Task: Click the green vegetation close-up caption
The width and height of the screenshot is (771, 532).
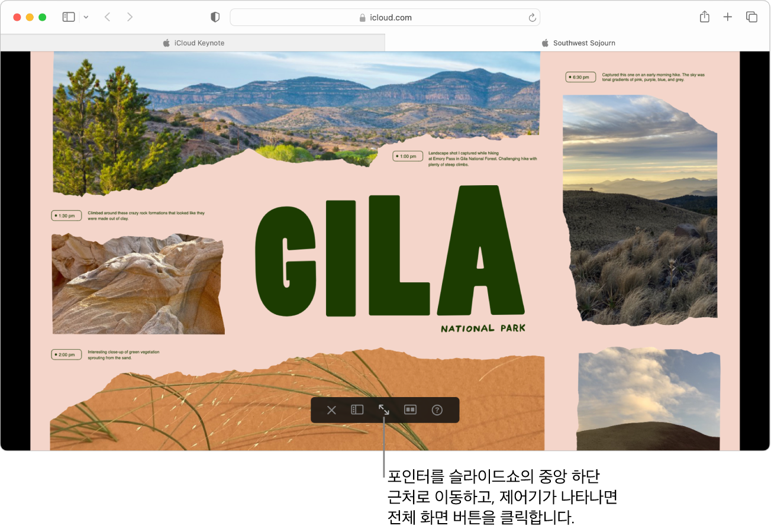Action: [124, 355]
